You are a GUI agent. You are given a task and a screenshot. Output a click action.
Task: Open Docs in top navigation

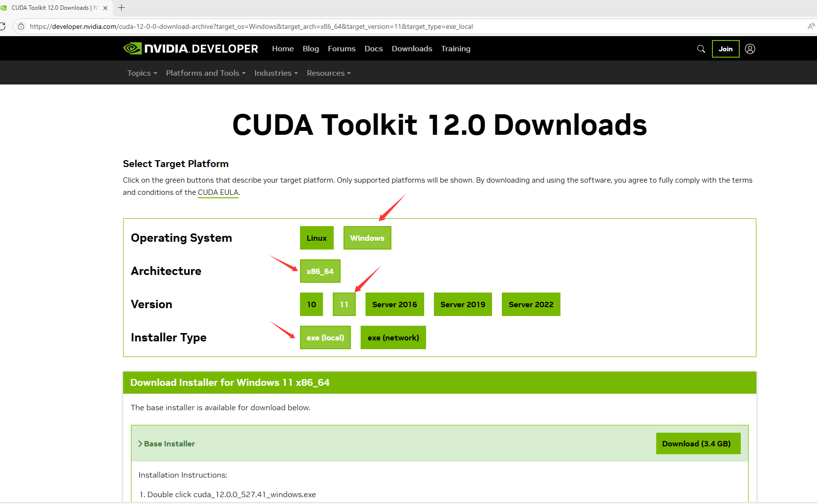click(x=374, y=48)
